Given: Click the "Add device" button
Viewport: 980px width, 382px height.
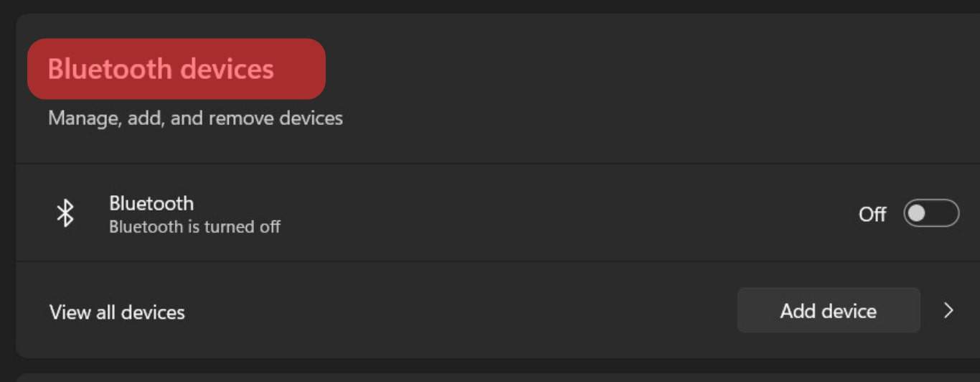Looking at the screenshot, I should click(x=828, y=310).
